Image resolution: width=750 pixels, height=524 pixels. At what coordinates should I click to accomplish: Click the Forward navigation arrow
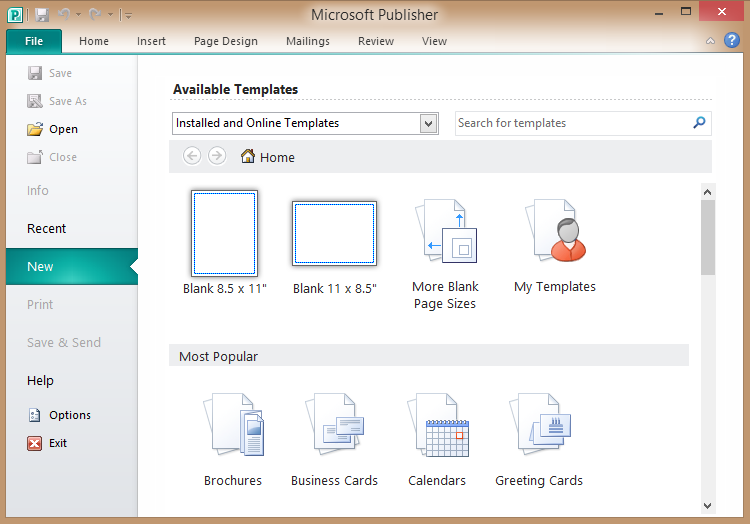[x=217, y=156]
